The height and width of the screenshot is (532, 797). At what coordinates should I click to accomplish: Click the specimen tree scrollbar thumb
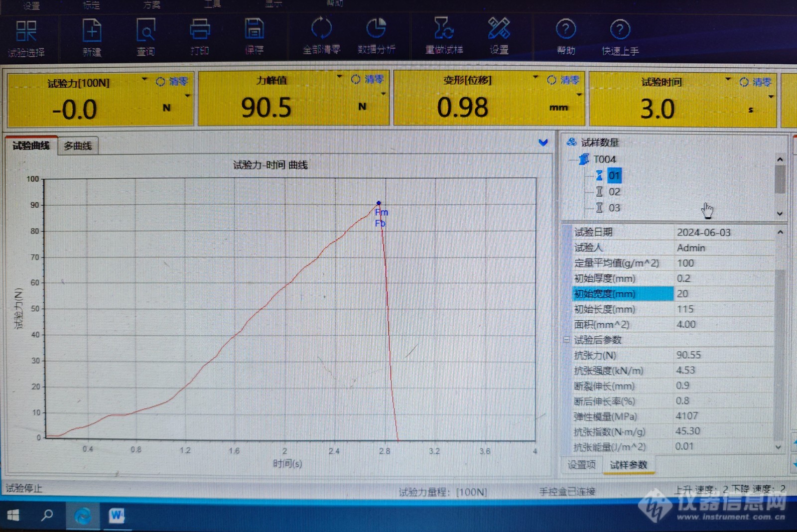click(x=780, y=179)
